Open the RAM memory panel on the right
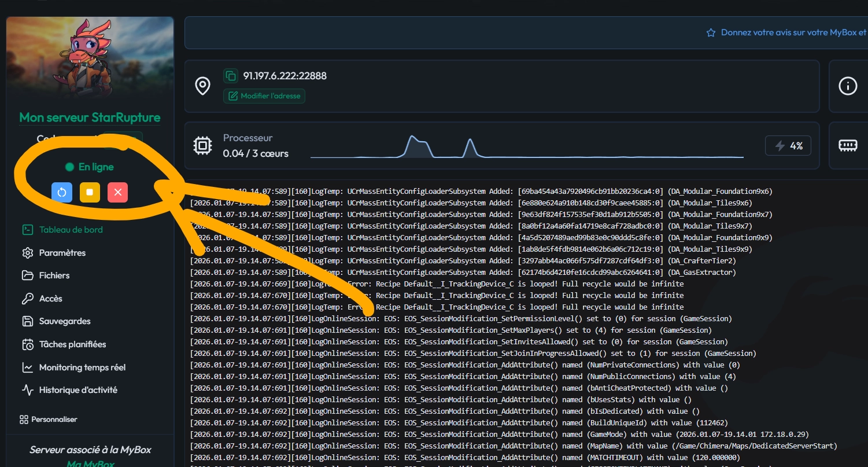 click(x=848, y=145)
